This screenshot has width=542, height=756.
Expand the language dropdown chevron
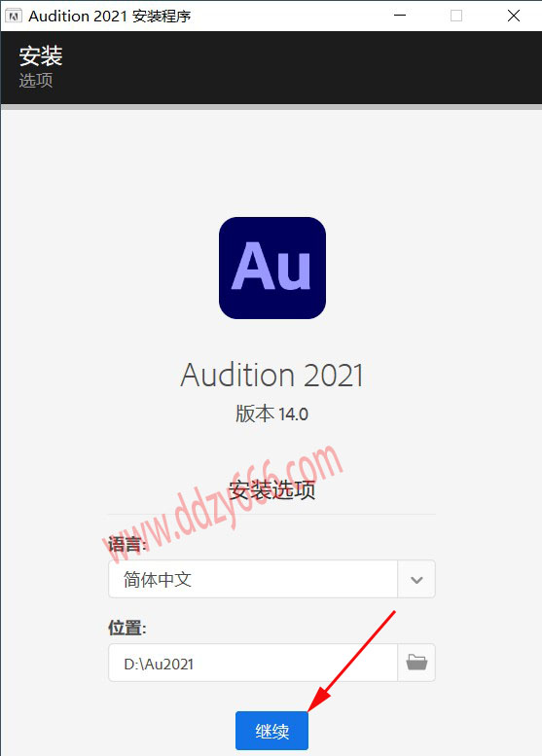pyautogui.click(x=416, y=579)
